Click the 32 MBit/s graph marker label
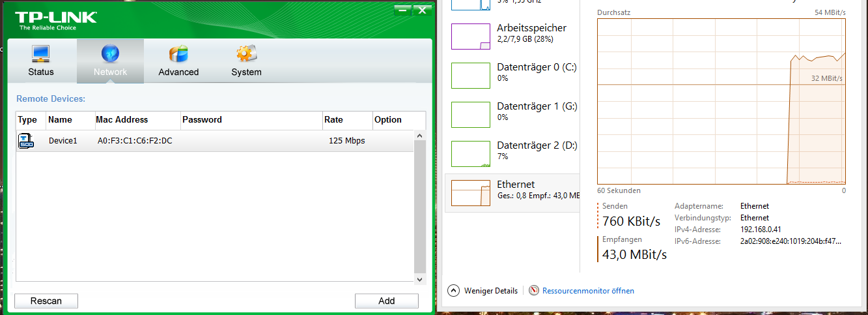 point(827,78)
